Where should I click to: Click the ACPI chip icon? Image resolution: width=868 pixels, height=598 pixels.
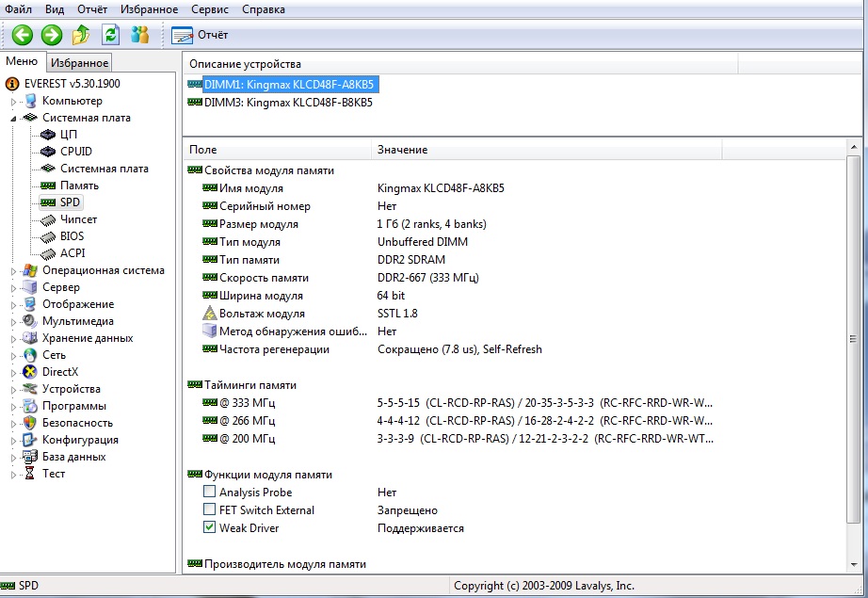[x=48, y=253]
